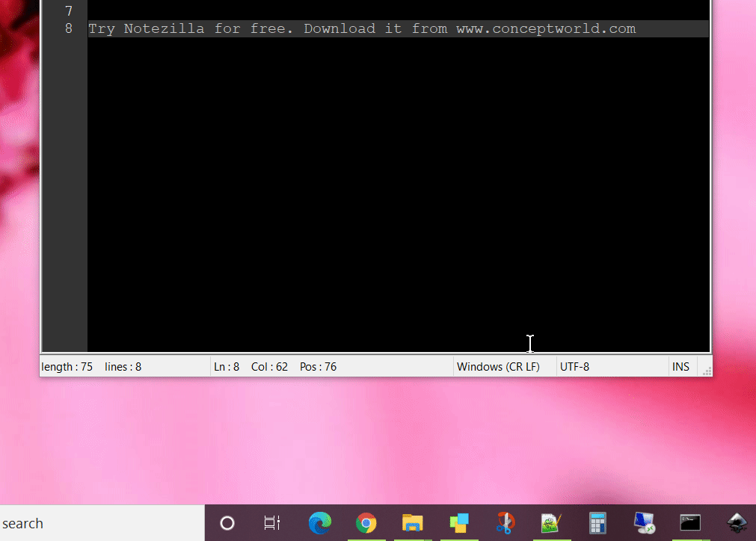Viewport: 756px width, 541px height.
Task: Click the 'Try Notezilla for free' text line
Action: [399, 28]
